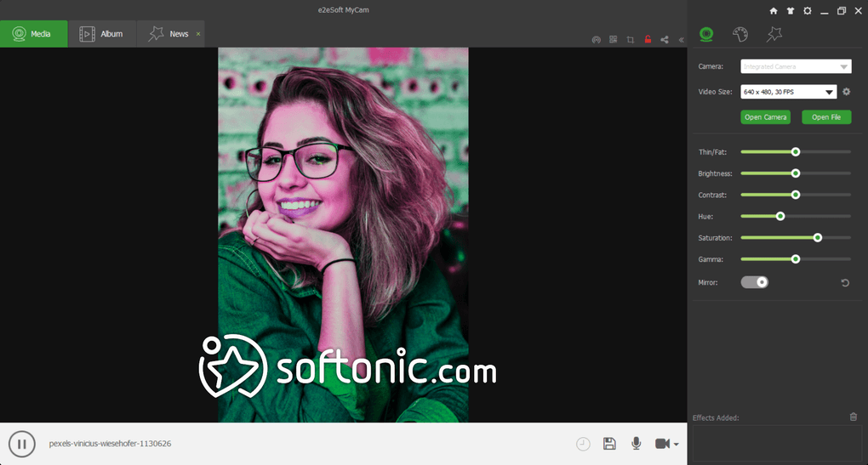Screen dimensions: 868x465
Task: Open the skin (t-shirt) icon
Action: point(791,11)
